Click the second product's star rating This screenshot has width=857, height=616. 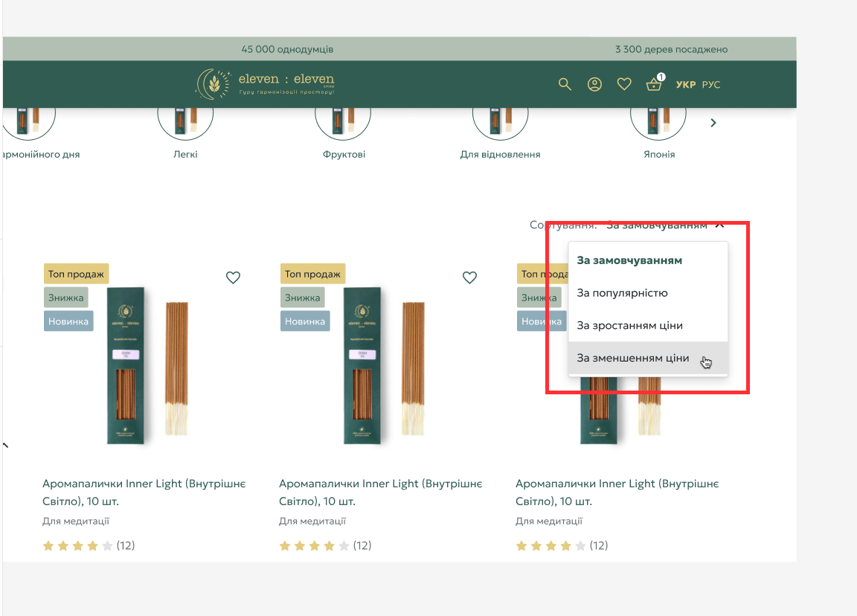coord(314,545)
